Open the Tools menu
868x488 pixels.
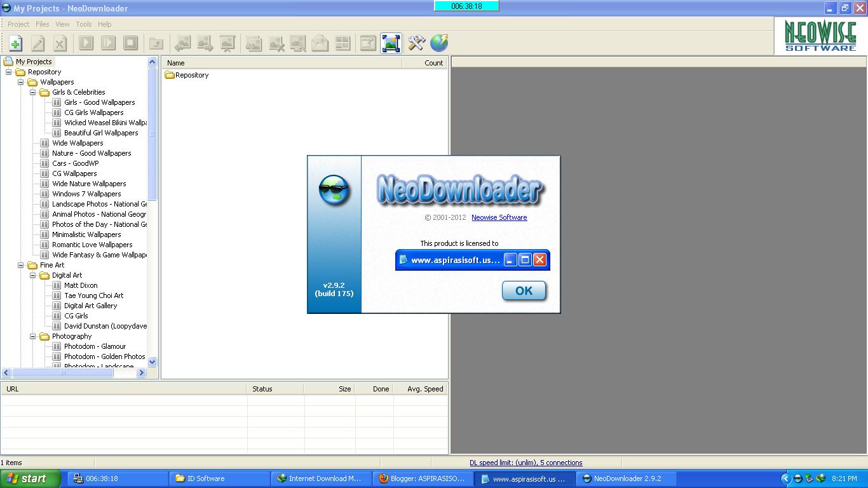click(84, 24)
